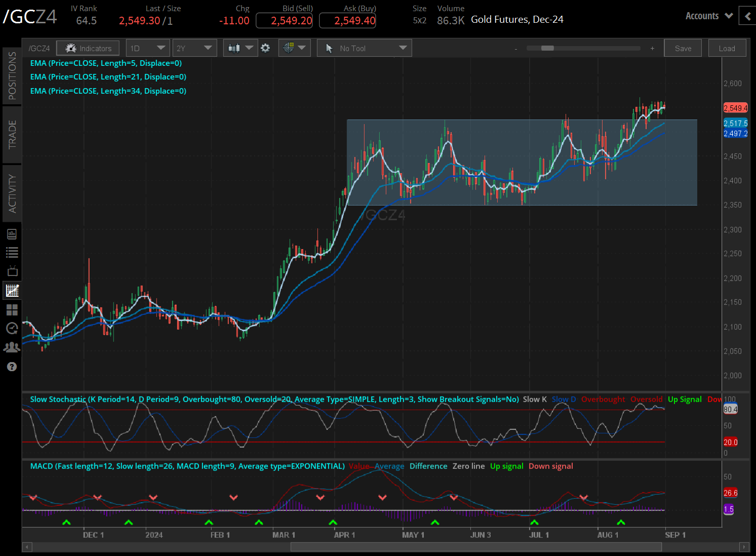The height and width of the screenshot is (556, 756).
Task: Open the social sharing people icon
Action: [x=12, y=347]
